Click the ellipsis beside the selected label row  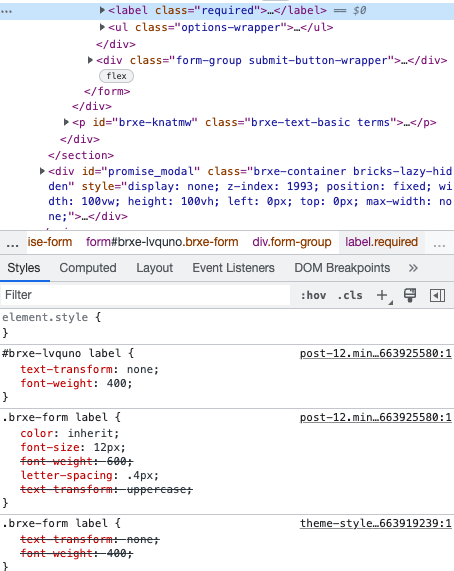(x=7, y=11)
